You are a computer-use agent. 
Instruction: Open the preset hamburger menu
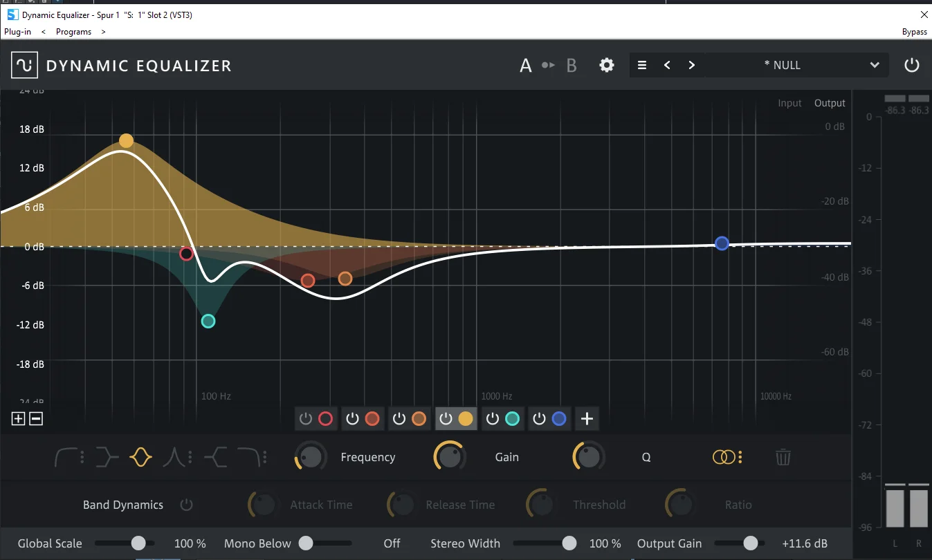click(x=642, y=65)
